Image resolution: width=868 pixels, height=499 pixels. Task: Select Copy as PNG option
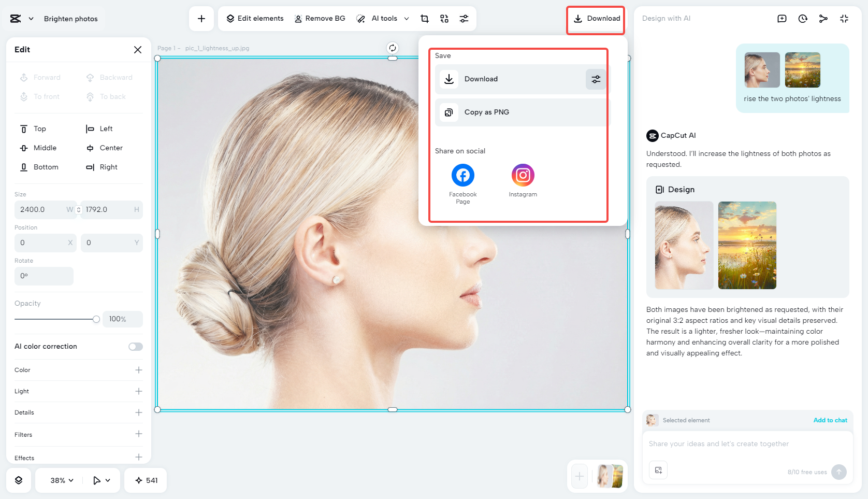click(523, 112)
